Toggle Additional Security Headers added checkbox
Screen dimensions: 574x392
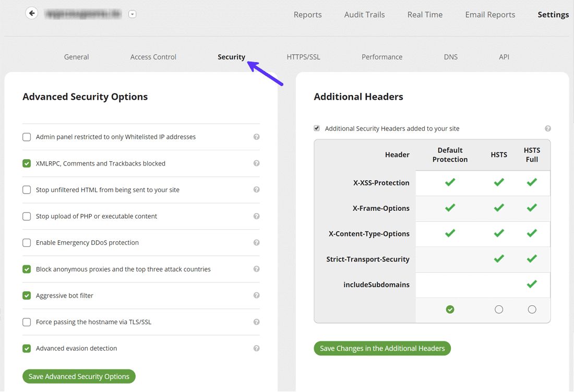317,128
